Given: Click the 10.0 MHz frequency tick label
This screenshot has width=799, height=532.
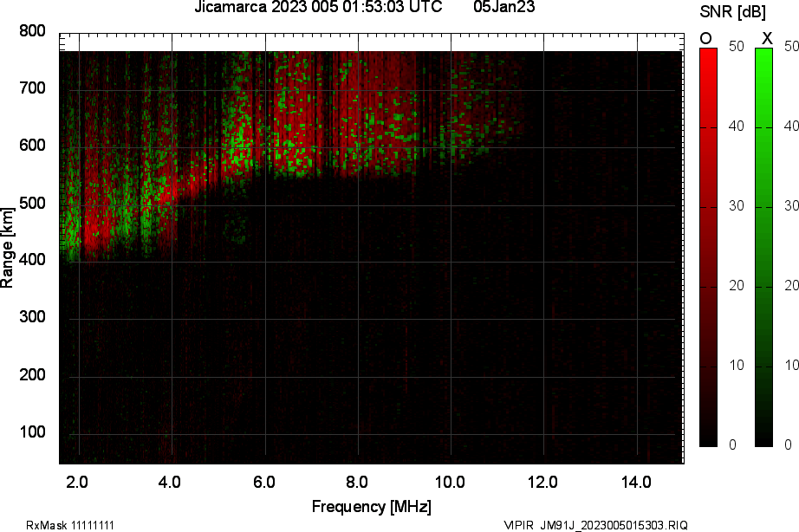Looking at the screenshot, I should click(x=450, y=482).
